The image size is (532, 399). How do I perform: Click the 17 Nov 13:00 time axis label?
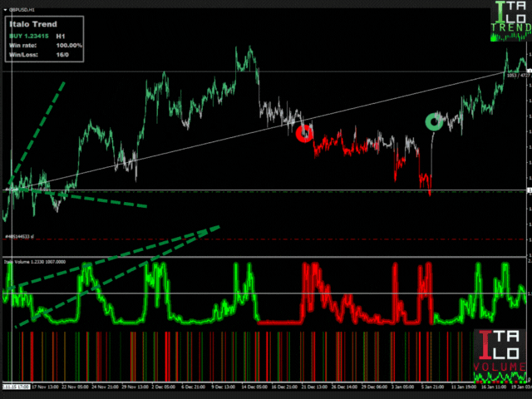pyautogui.click(x=45, y=387)
